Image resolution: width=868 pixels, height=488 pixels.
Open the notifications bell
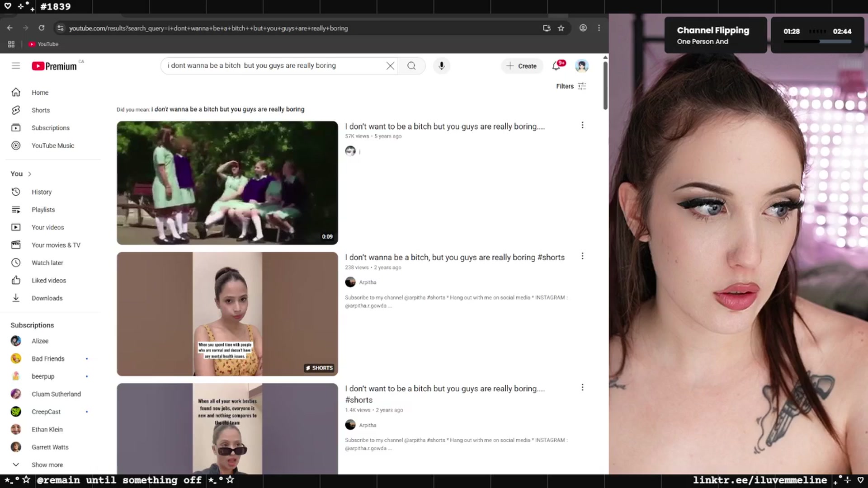coord(557,66)
